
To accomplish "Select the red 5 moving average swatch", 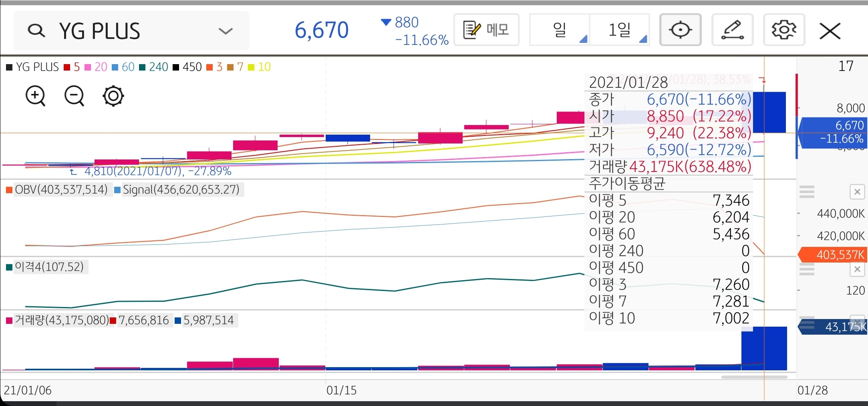I will coord(67,67).
